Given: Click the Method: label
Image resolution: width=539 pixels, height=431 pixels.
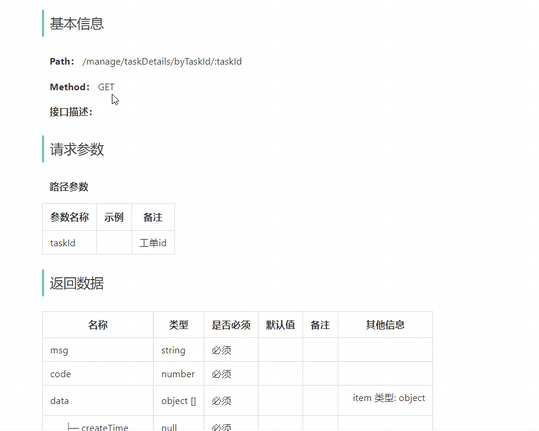Looking at the screenshot, I should (70, 87).
